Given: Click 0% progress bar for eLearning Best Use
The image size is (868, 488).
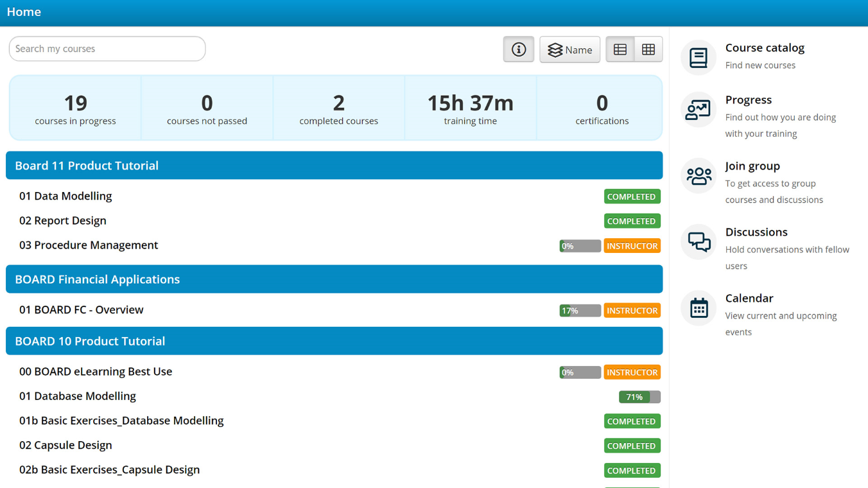Looking at the screenshot, I should [580, 372].
